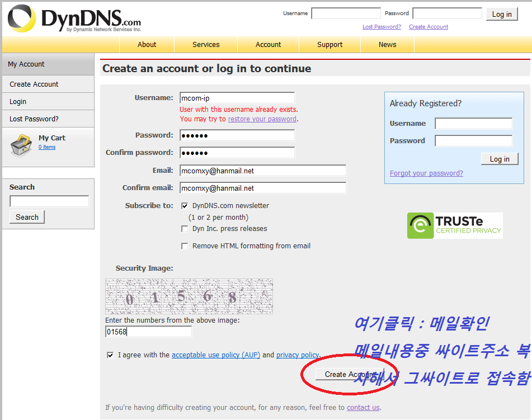532x420 pixels.
Task: Open Forgot your password? link
Action: (426, 173)
